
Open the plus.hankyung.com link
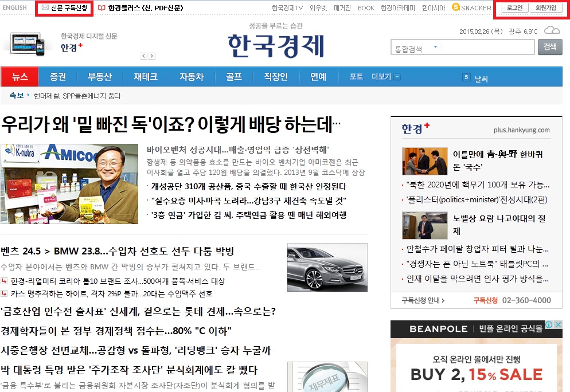521,130
